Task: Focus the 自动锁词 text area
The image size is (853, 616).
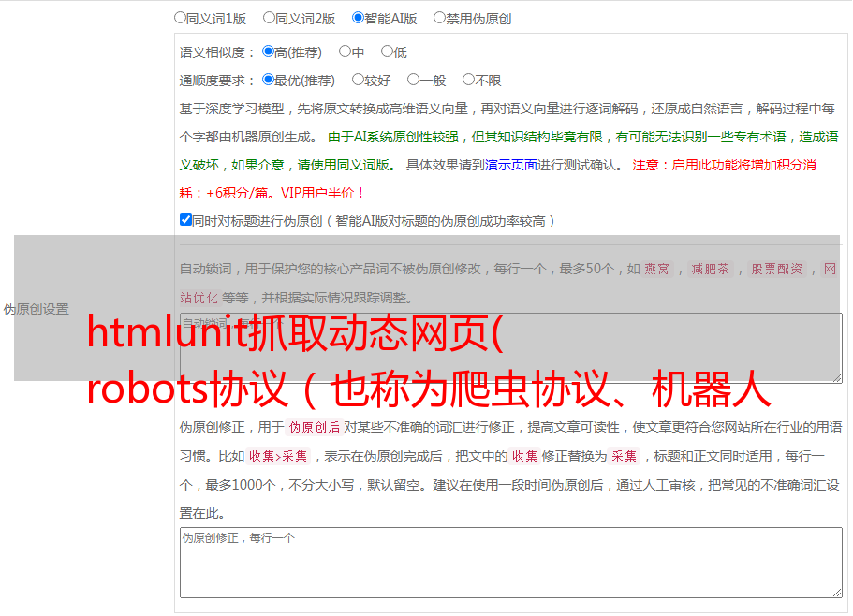Action: click(511, 348)
